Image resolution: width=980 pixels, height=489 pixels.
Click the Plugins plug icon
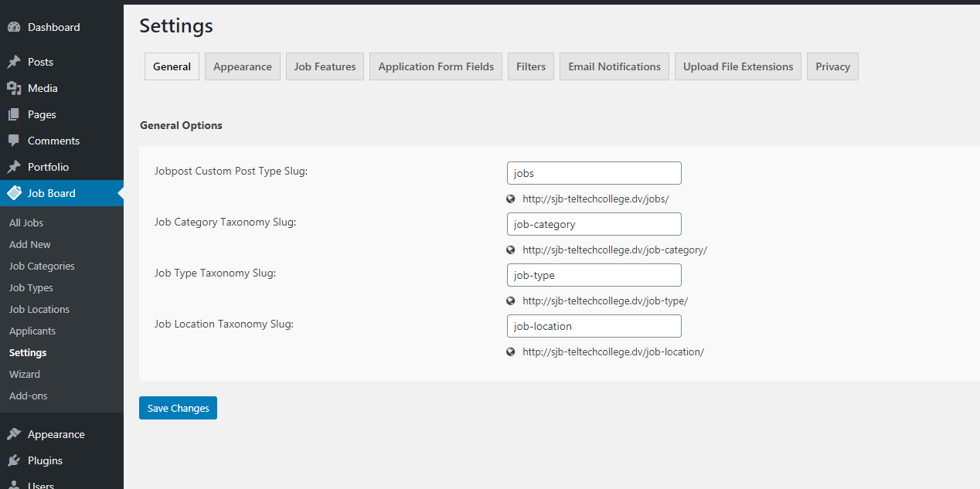[14, 460]
